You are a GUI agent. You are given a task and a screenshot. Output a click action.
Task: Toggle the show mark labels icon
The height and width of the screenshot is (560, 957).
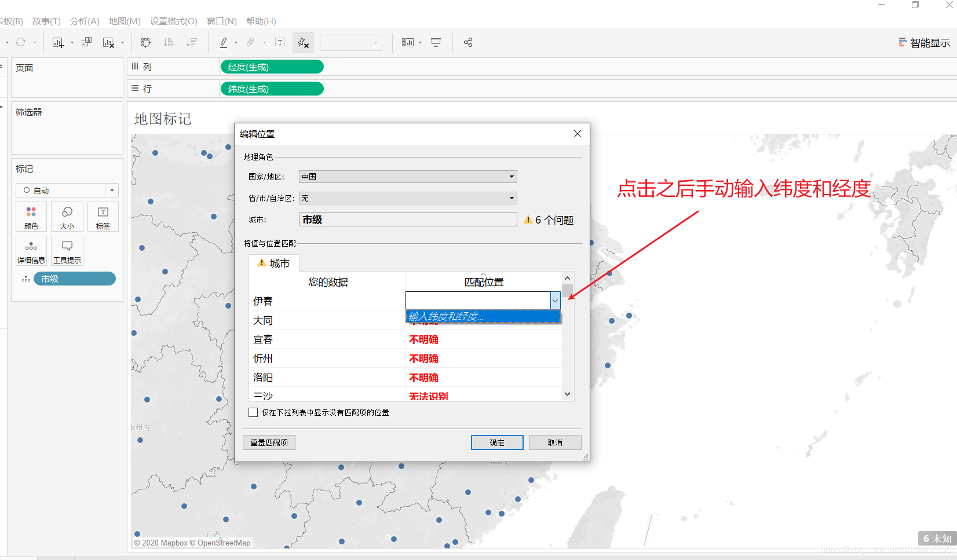point(280,42)
